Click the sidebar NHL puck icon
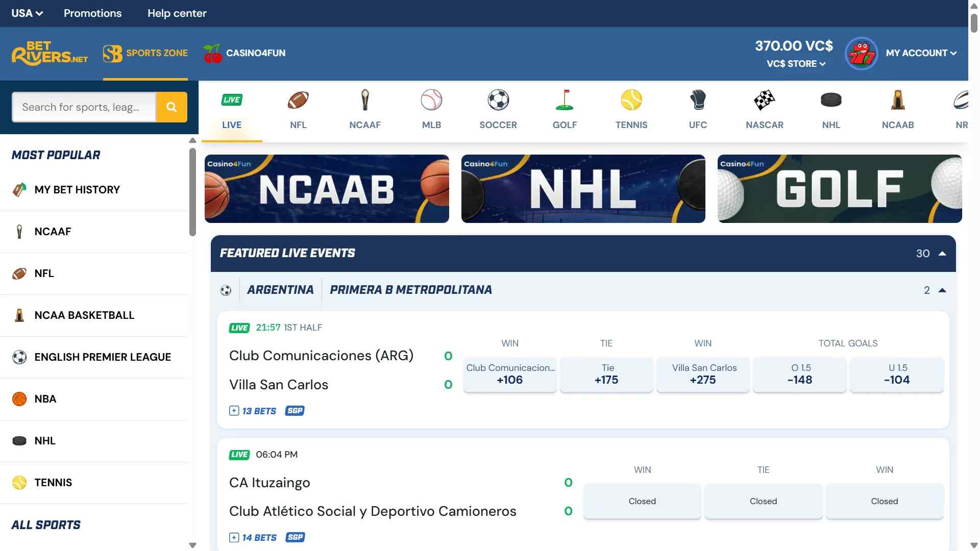980x551 pixels. click(x=19, y=441)
